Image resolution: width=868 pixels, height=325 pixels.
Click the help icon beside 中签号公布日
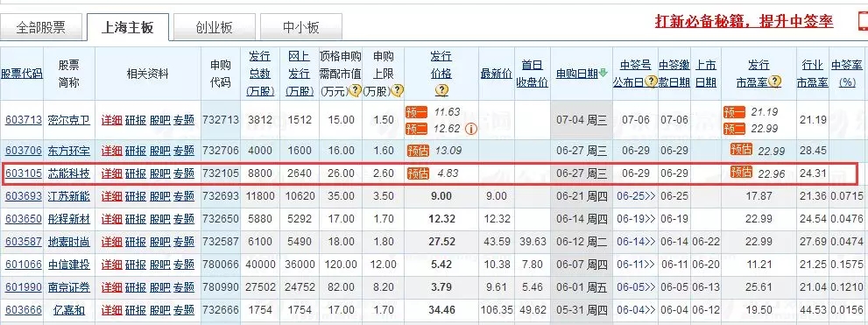(x=651, y=81)
